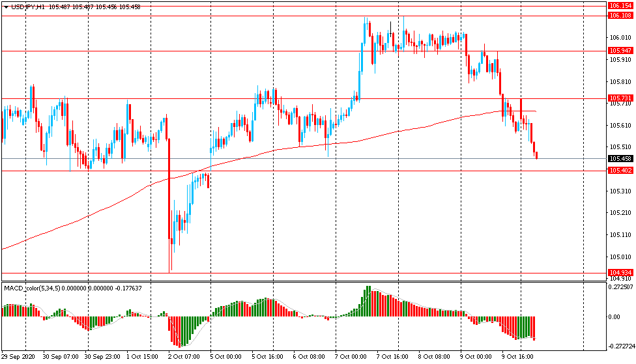Click the 2 Oct 07:00 time label
The width and height of the screenshot is (636, 364).
184,357
